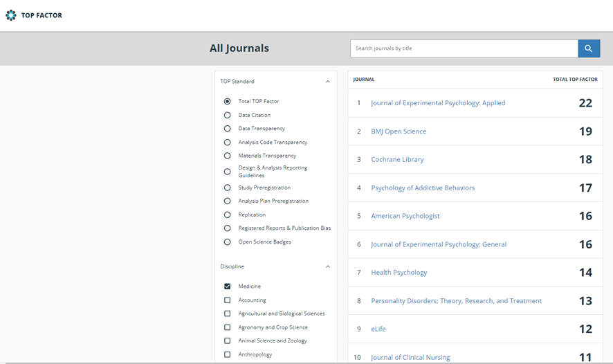Click the search journals by title field
The image size is (613, 364).
point(464,48)
